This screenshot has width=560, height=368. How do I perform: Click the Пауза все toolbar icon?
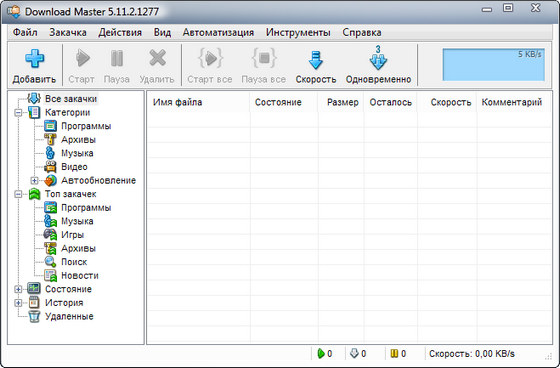click(x=264, y=58)
